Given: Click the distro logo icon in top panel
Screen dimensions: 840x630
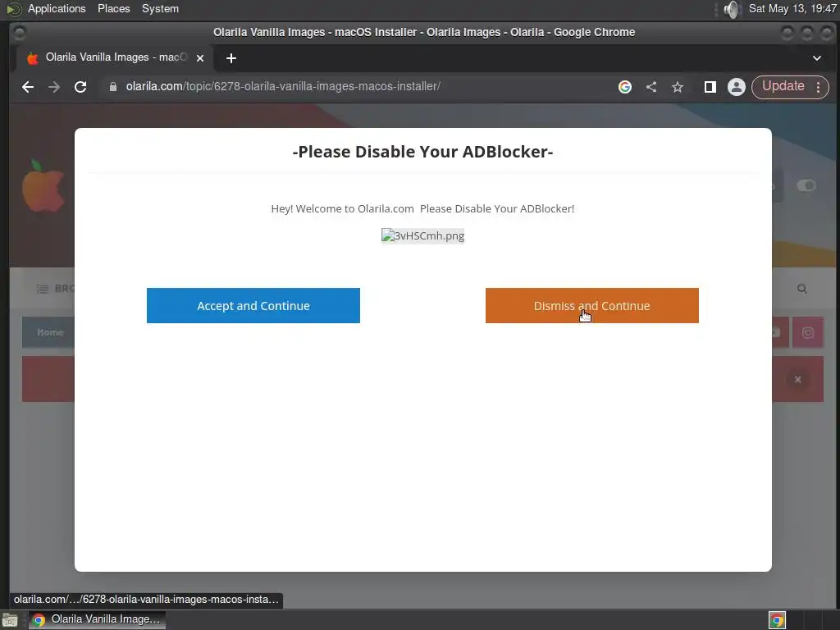Looking at the screenshot, I should (13, 8).
